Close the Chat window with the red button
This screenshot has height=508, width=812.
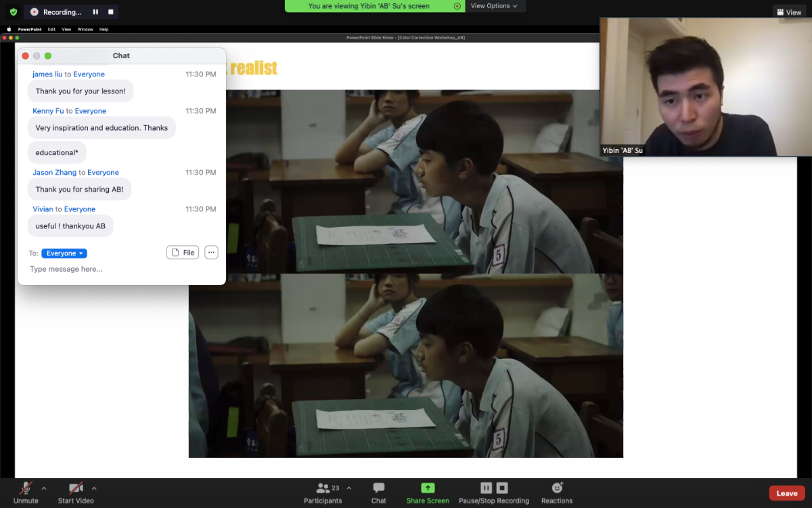coord(26,56)
